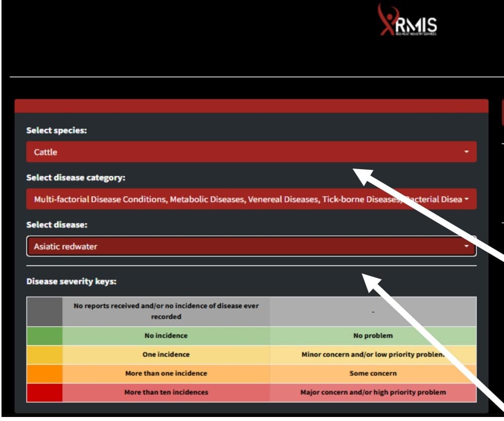Click the red severity key color swatch
This screenshot has height=421, width=504.
click(x=45, y=392)
